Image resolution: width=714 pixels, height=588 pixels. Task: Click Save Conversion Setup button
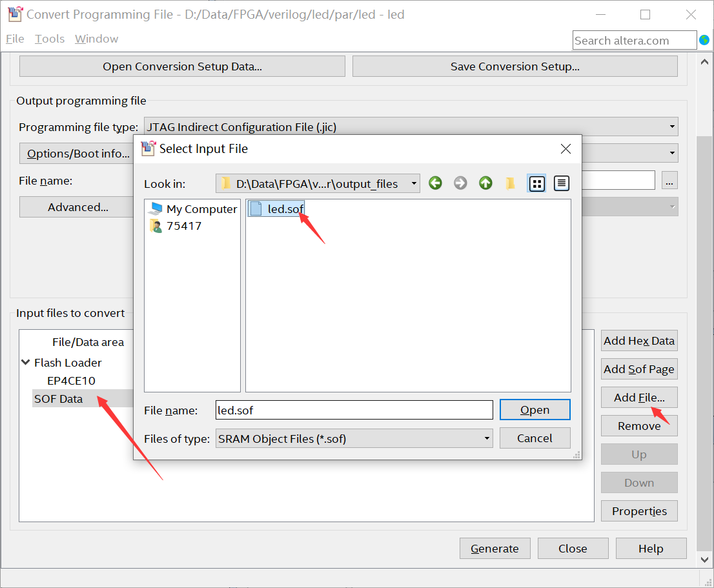515,66
